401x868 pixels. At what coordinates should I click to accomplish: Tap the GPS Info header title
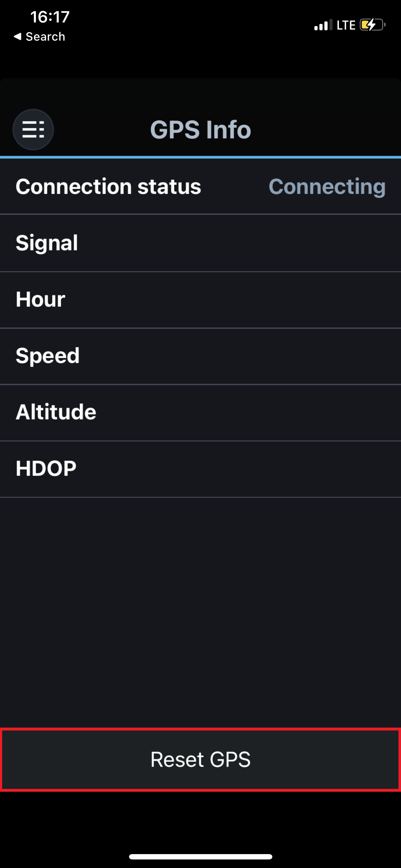click(200, 129)
